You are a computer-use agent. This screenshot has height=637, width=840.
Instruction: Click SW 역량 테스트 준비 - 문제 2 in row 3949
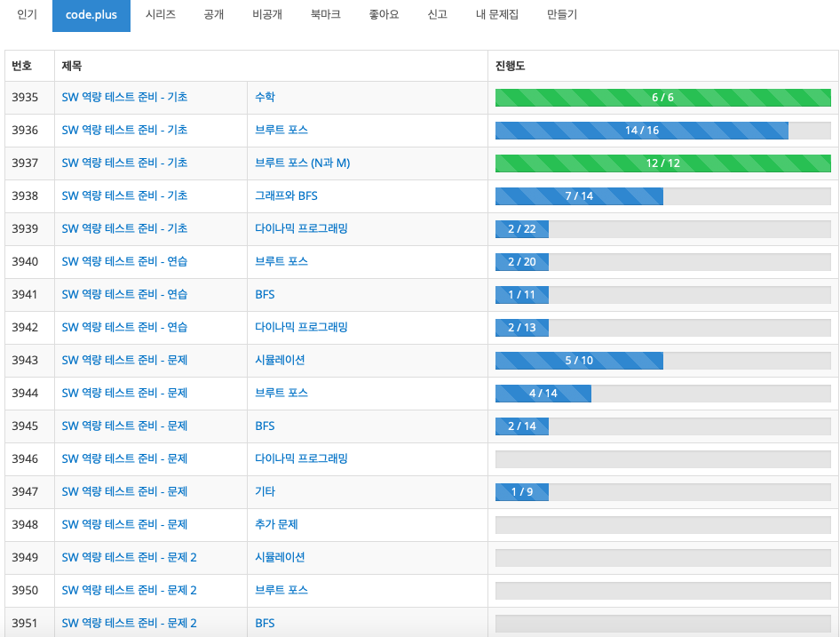point(129,557)
